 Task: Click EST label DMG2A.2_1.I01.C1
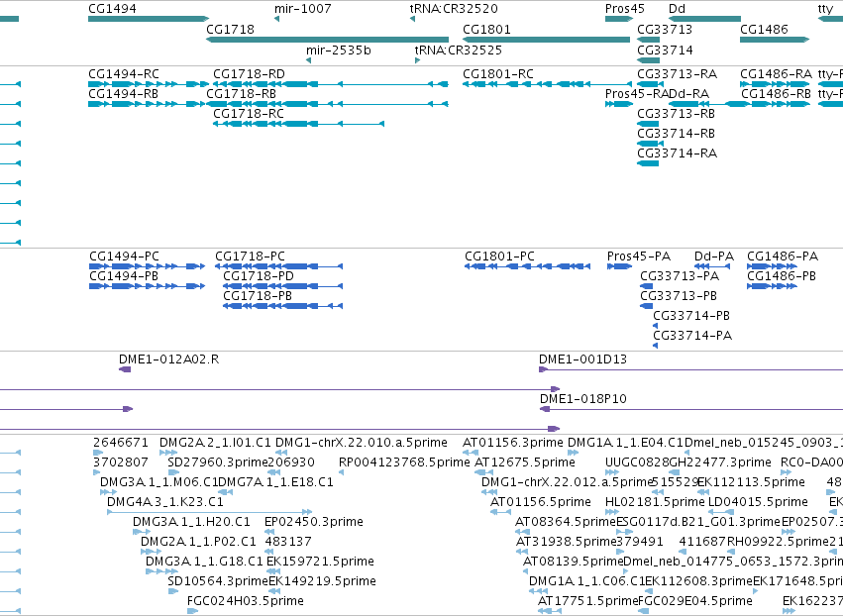[215, 443]
